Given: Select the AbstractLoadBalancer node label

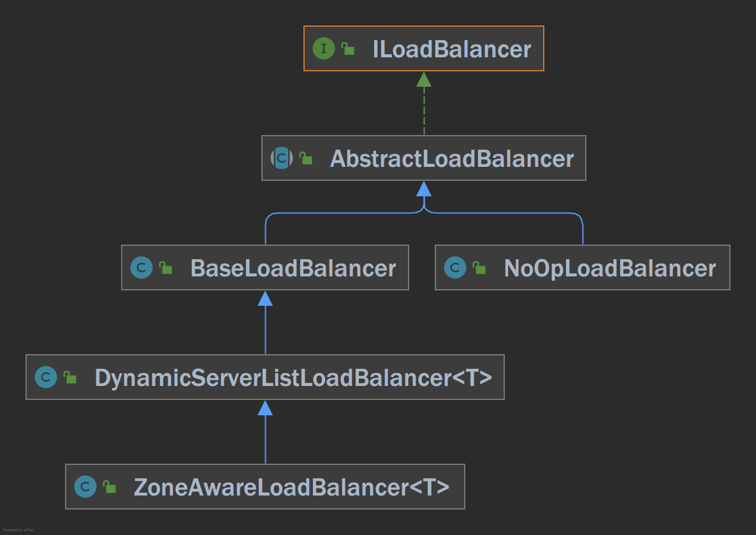Looking at the screenshot, I should [452, 159].
